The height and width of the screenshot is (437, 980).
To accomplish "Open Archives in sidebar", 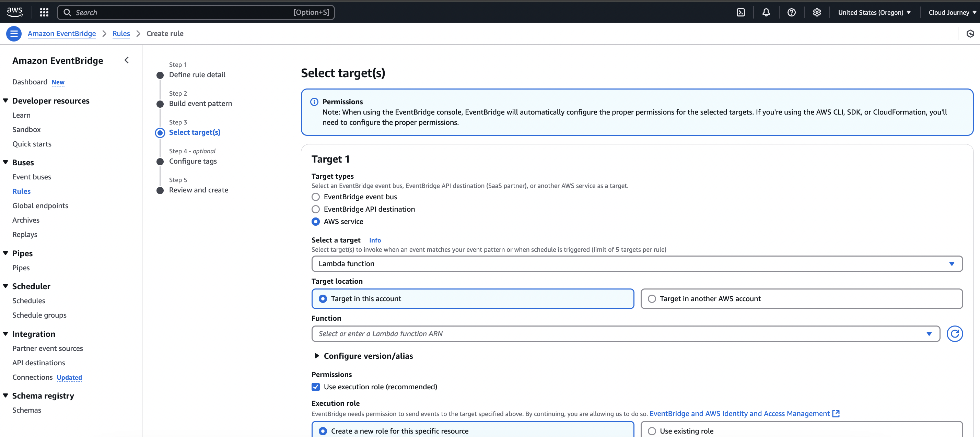I will click(26, 220).
